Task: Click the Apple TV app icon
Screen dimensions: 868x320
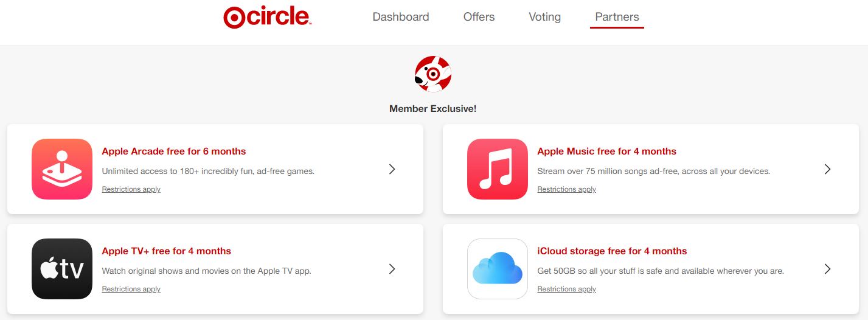Action: click(62, 269)
